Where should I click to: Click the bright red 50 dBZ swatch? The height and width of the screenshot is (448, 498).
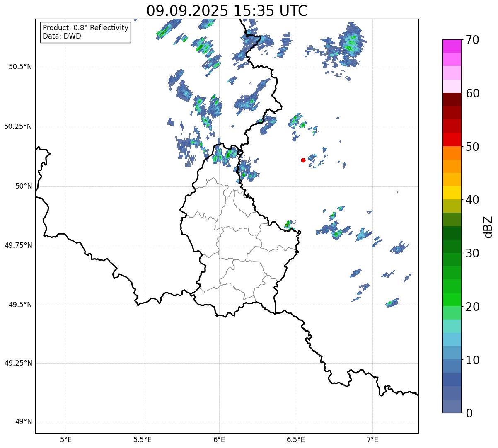tap(452, 139)
